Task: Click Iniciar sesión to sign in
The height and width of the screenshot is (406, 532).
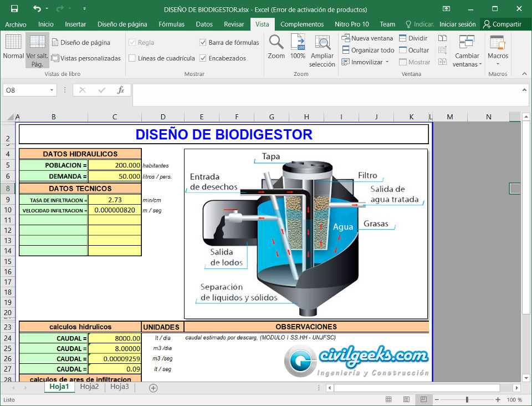Action: tap(457, 24)
